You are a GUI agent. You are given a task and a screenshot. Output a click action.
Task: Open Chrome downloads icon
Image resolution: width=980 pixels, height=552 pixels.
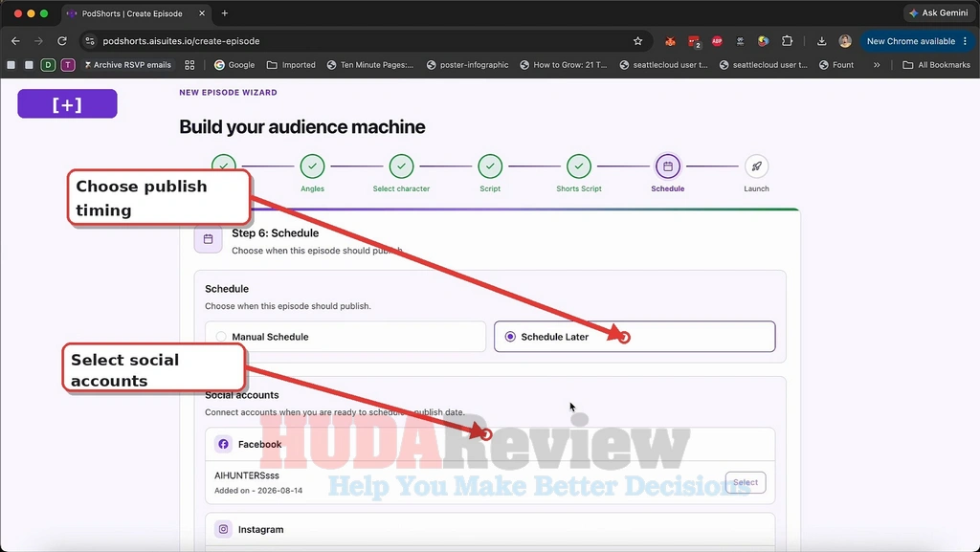coord(821,41)
